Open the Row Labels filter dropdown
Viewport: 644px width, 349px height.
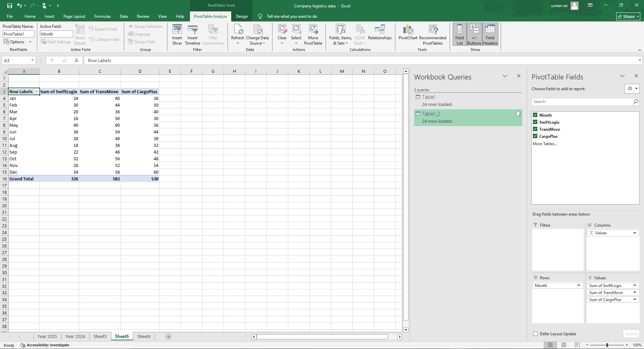tap(36, 92)
